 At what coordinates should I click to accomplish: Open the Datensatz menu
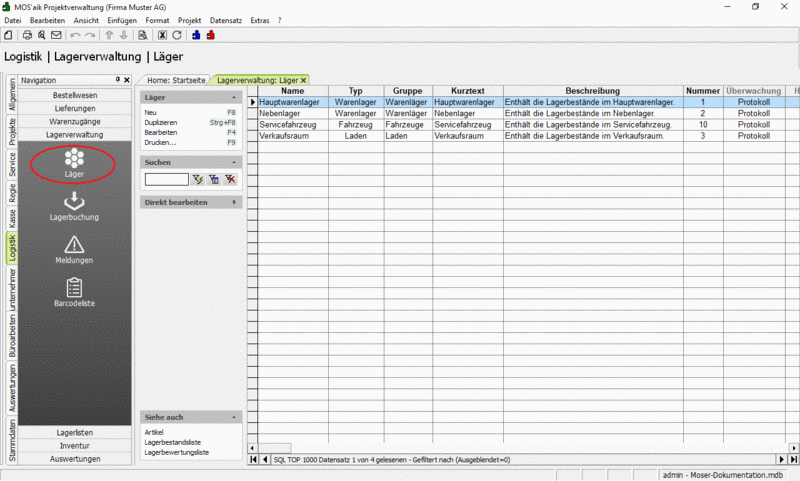[226, 20]
